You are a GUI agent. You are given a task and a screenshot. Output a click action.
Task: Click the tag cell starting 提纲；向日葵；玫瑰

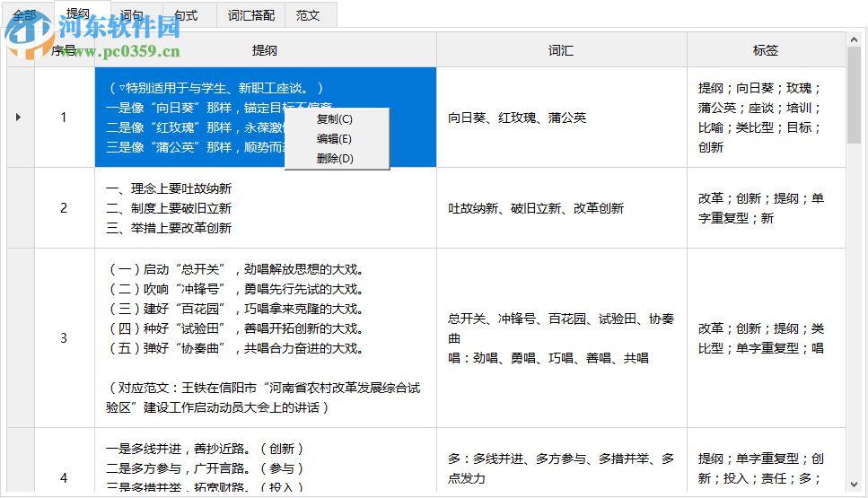(767, 118)
